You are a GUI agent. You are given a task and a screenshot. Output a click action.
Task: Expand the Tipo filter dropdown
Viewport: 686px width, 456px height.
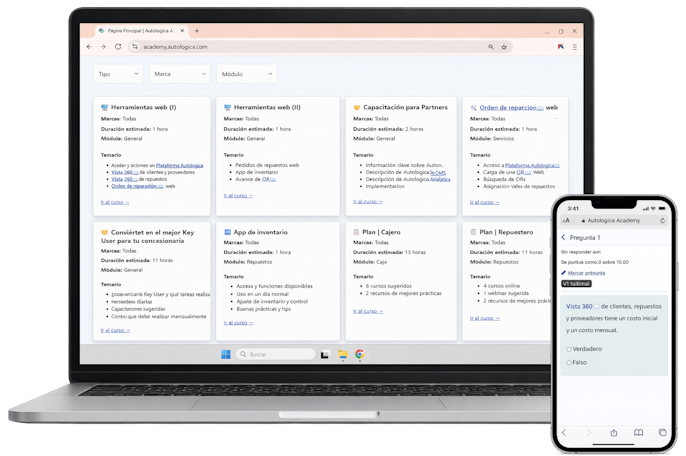pos(118,74)
